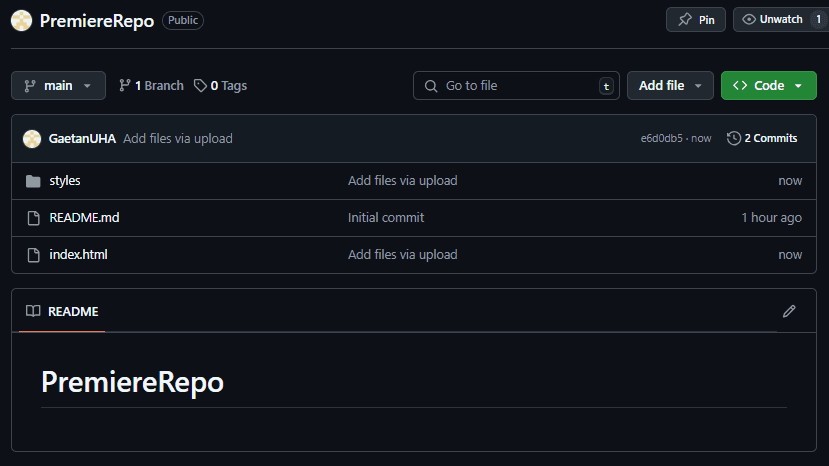Expand the Add file dropdown
The height and width of the screenshot is (466, 829).
[670, 86]
